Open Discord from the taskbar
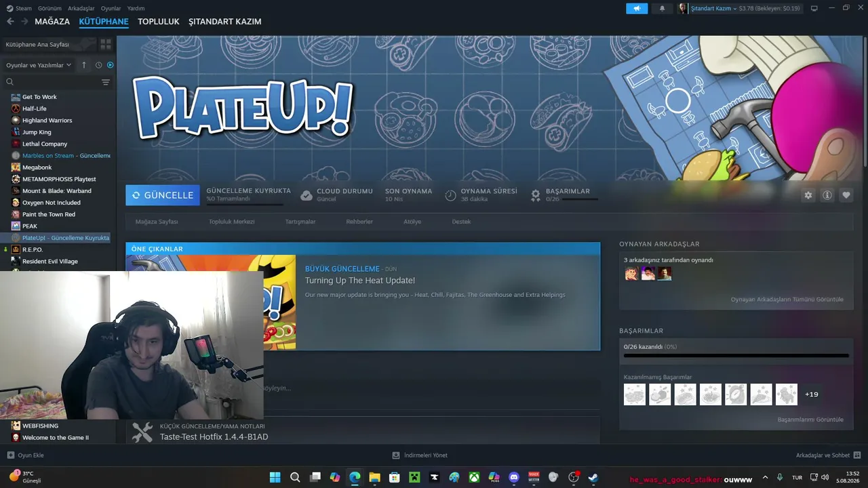The height and width of the screenshot is (488, 868). [514, 477]
